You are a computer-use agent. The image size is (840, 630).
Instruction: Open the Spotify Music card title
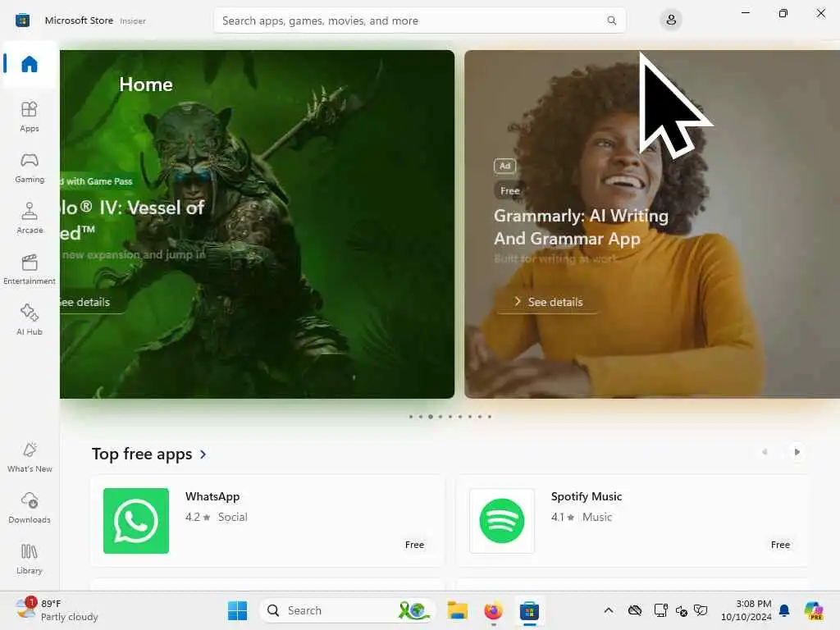pos(586,496)
